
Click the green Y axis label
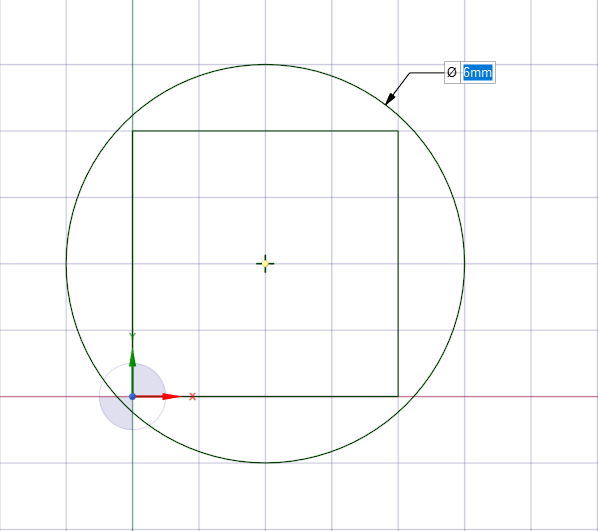click(132, 336)
